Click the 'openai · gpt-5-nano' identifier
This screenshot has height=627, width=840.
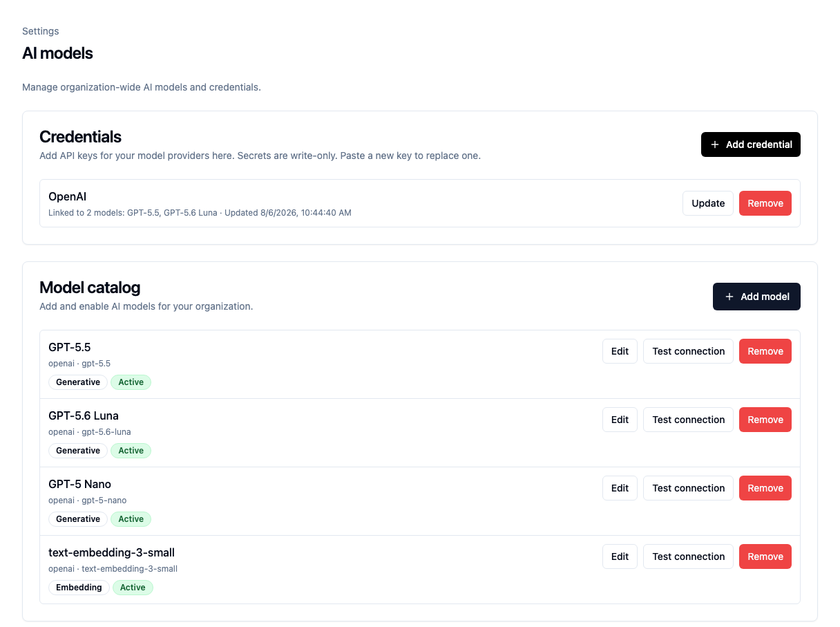tap(88, 500)
